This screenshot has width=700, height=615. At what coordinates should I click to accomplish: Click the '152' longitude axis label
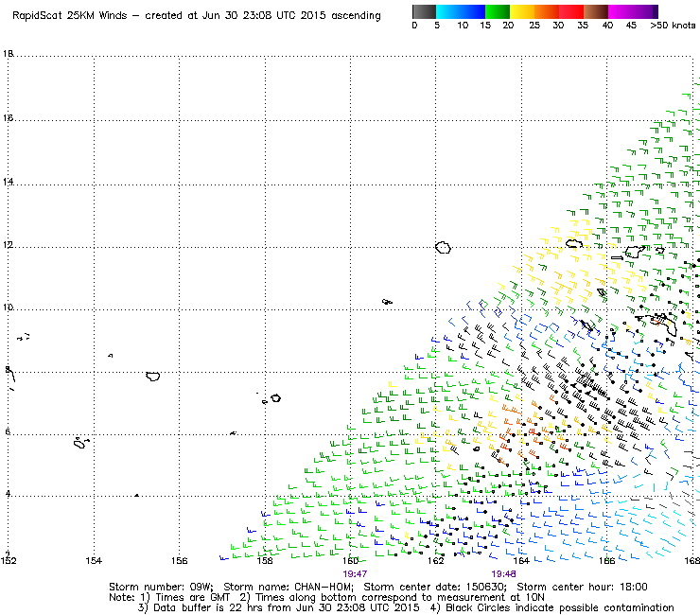pyautogui.click(x=8, y=560)
